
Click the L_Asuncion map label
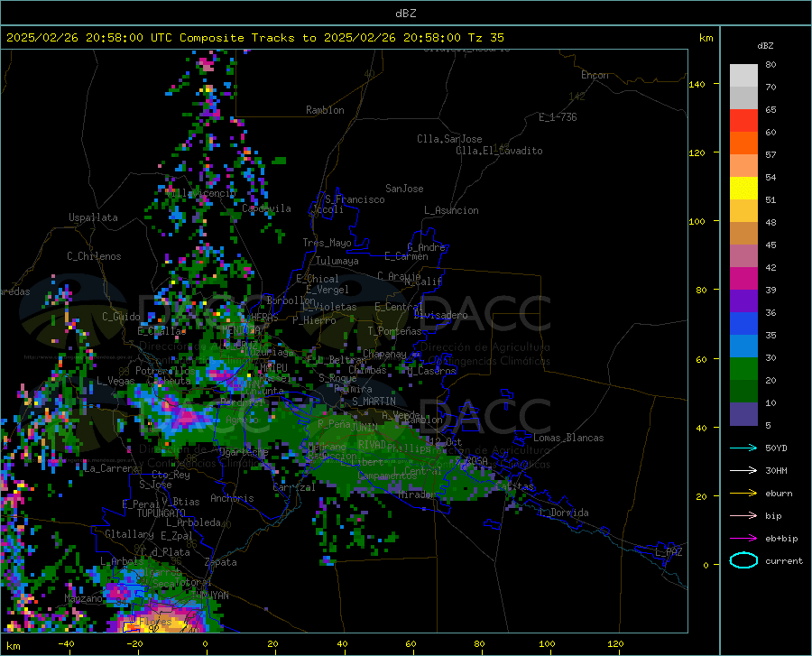[x=451, y=210]
